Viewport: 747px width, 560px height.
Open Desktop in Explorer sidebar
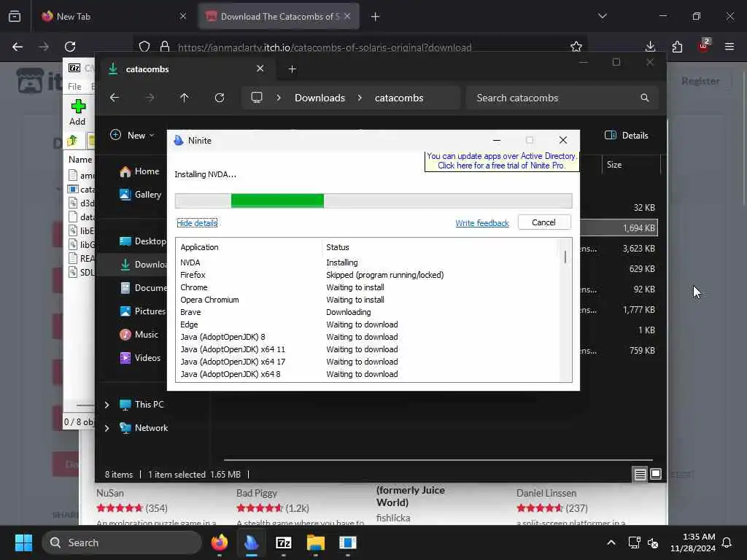[143, 241]
